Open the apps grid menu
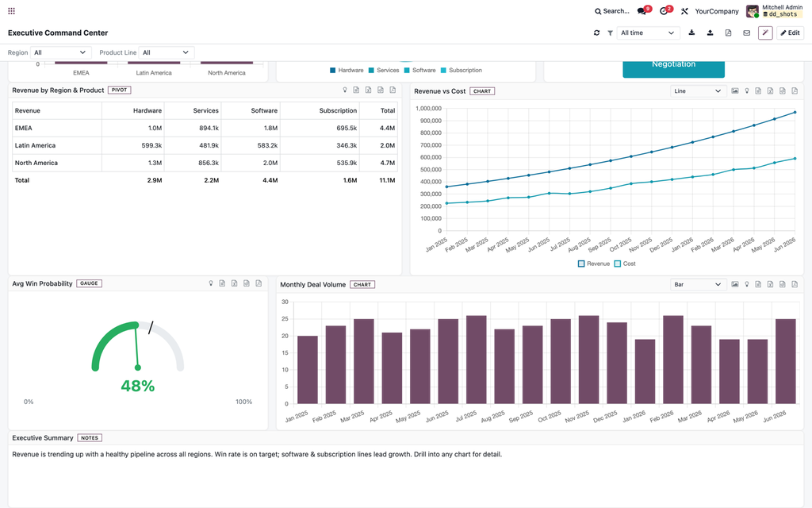This screenshot has width=812, height=508. 11,11
